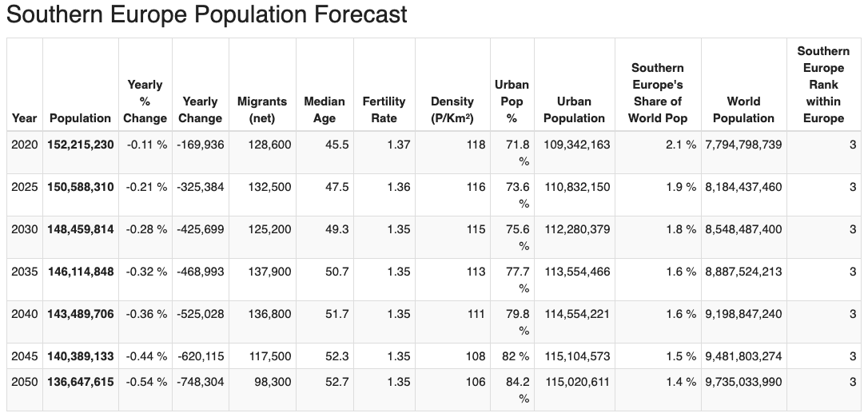Click the Southern Europe Rank within Europe header
The width and height of the screenshot is (868, 417).
click(823, 85)
